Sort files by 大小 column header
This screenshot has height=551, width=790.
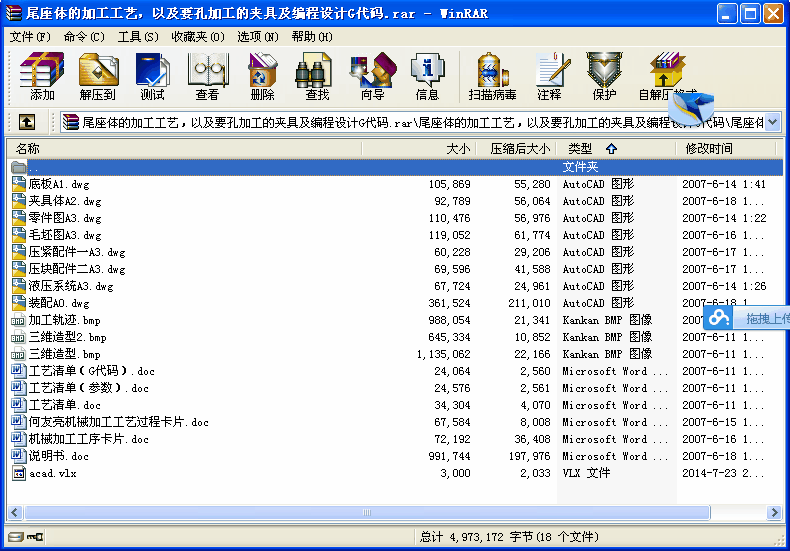coord(418,149)
